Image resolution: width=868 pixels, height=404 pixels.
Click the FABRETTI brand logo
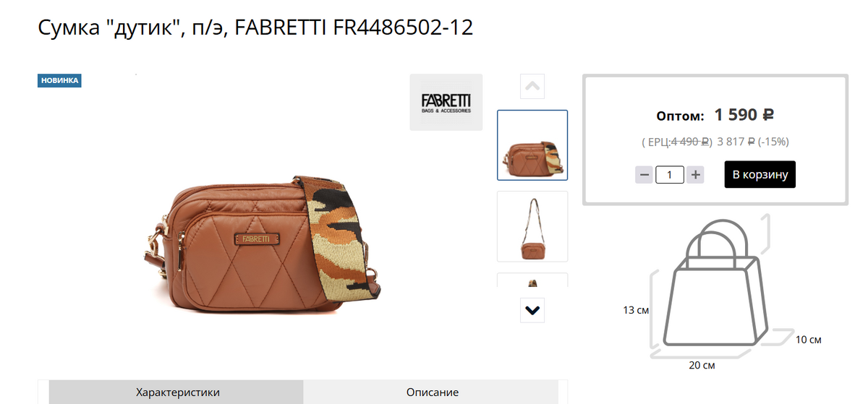446,102
